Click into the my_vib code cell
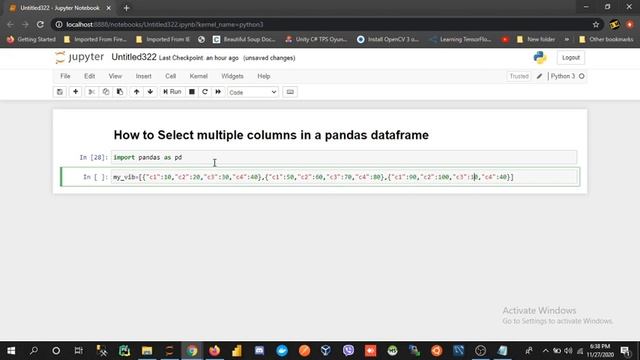The width and height of the screenshot is (640, 360). click(345, 177)
